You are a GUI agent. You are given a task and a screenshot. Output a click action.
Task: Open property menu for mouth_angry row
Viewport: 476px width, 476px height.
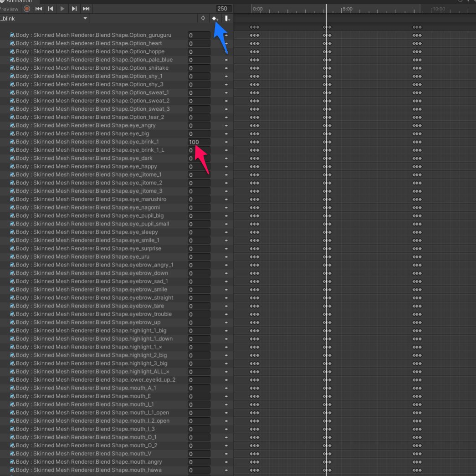click(x=226, y=462)
